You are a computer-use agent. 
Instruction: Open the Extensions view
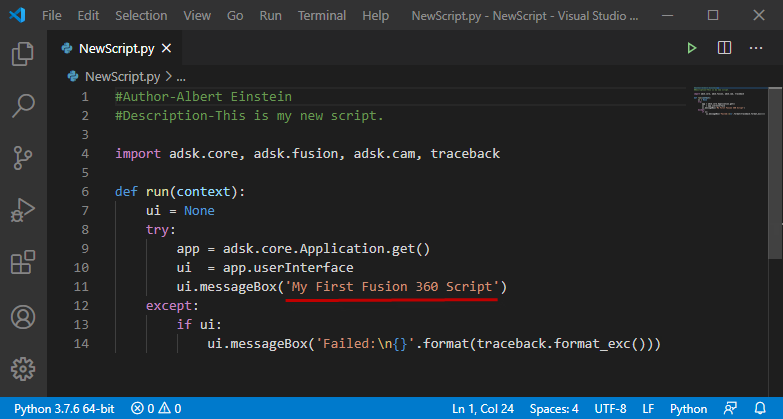(x=23, y=262)
